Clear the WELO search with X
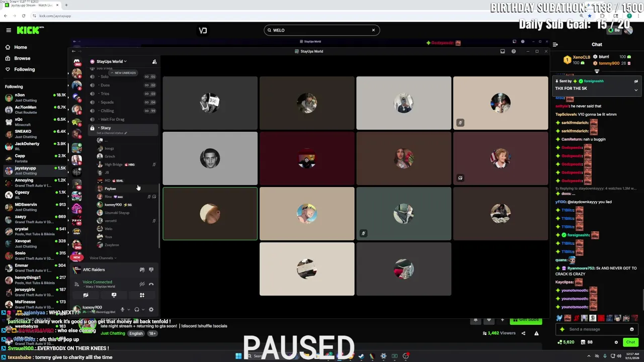644x362 pixels. [x=373, y=30]
